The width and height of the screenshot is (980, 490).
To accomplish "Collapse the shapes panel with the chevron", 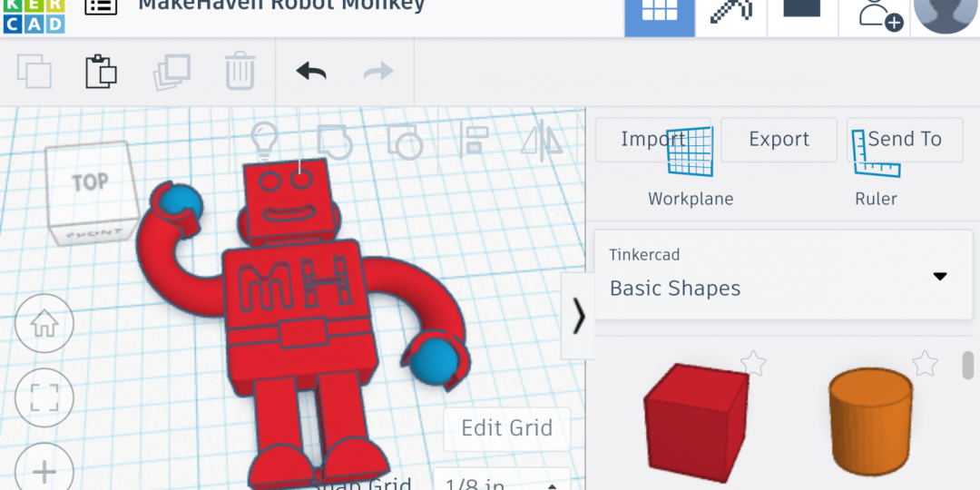I will pos(578,317).
